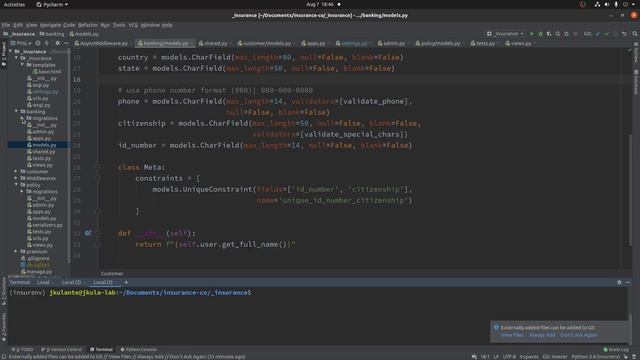Click the Git: master branch in the status bar

tap(555, 356)
